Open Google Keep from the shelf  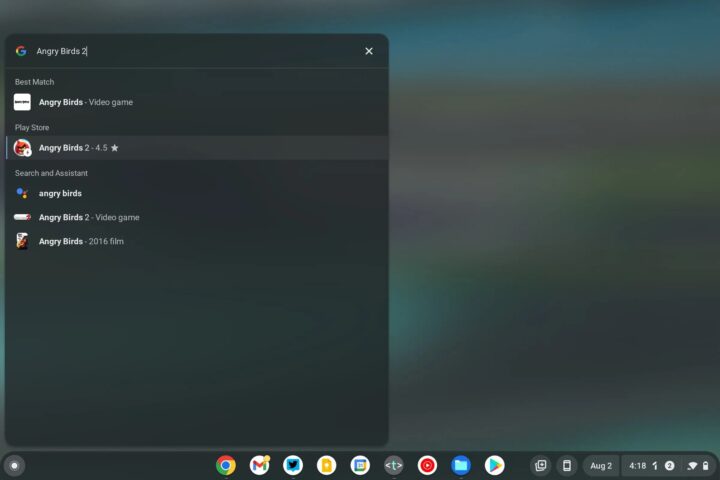click(327, 465)
